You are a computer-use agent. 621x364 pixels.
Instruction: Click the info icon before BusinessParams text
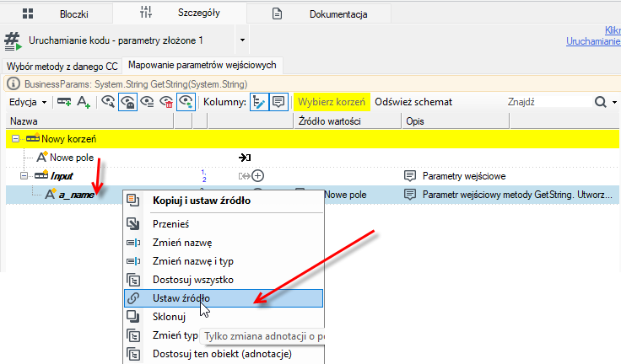[x=13, y=84]
